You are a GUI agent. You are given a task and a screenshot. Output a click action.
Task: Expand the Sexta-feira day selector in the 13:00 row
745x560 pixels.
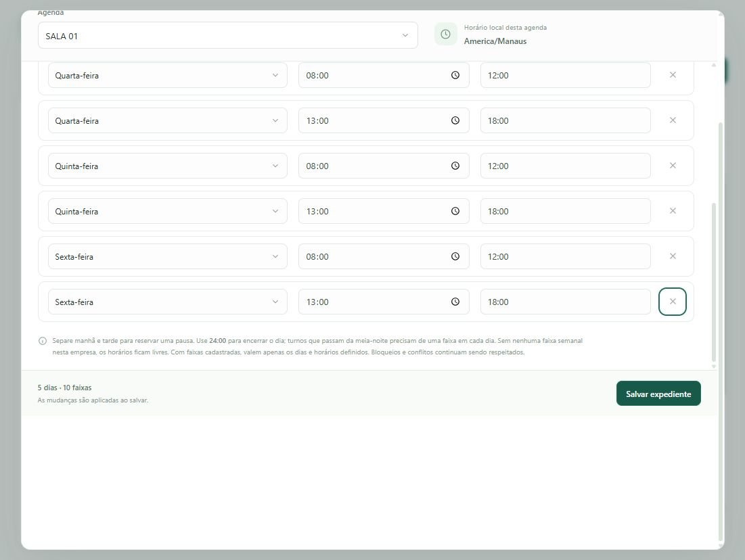[168, 302]
